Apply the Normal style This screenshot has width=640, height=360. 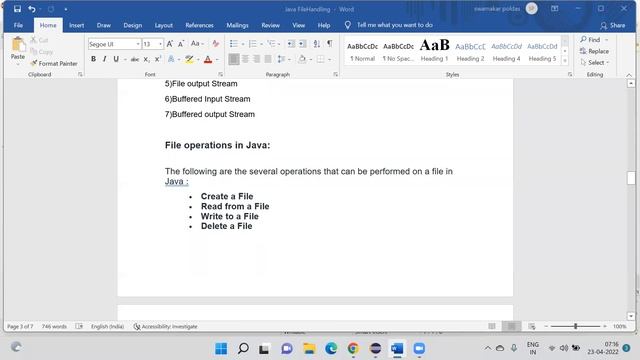click(362, 50)
